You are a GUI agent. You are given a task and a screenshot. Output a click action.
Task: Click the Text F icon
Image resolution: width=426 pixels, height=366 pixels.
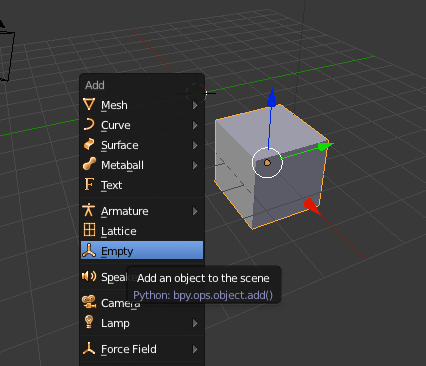[89, 184]
